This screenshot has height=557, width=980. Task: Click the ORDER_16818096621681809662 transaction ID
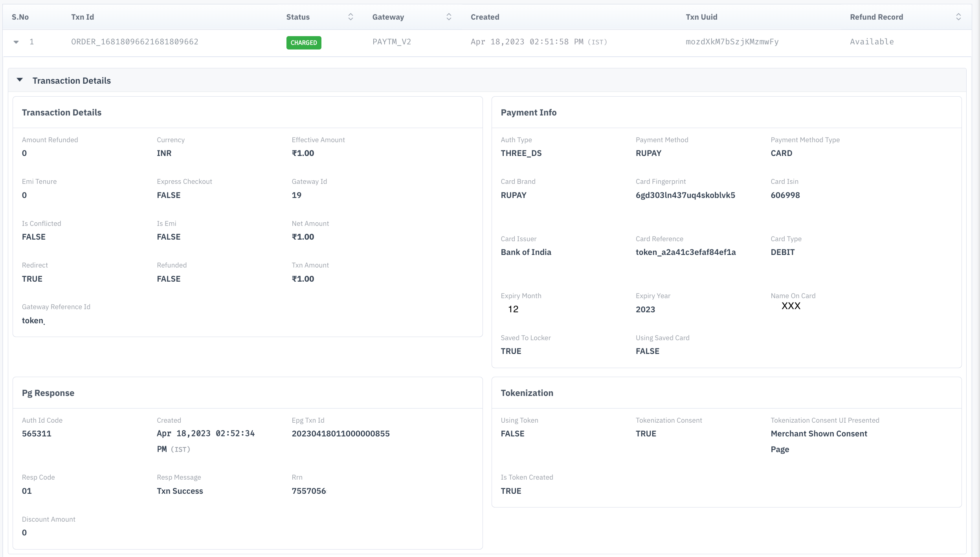(x=135, y=42)
